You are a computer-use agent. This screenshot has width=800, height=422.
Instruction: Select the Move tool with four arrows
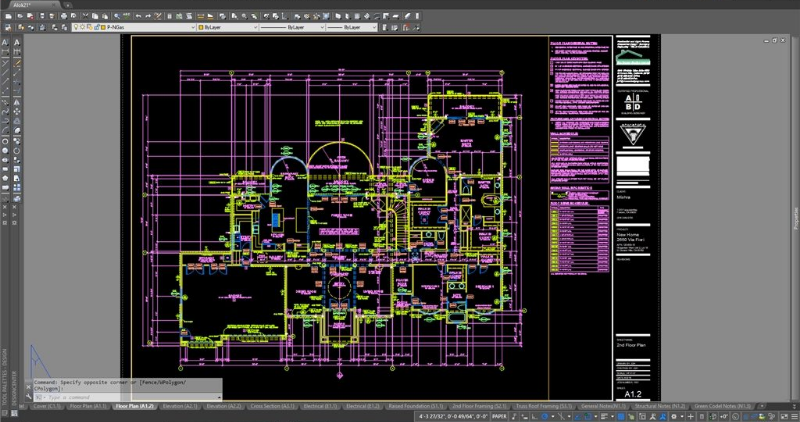click(x=17, y=112)
